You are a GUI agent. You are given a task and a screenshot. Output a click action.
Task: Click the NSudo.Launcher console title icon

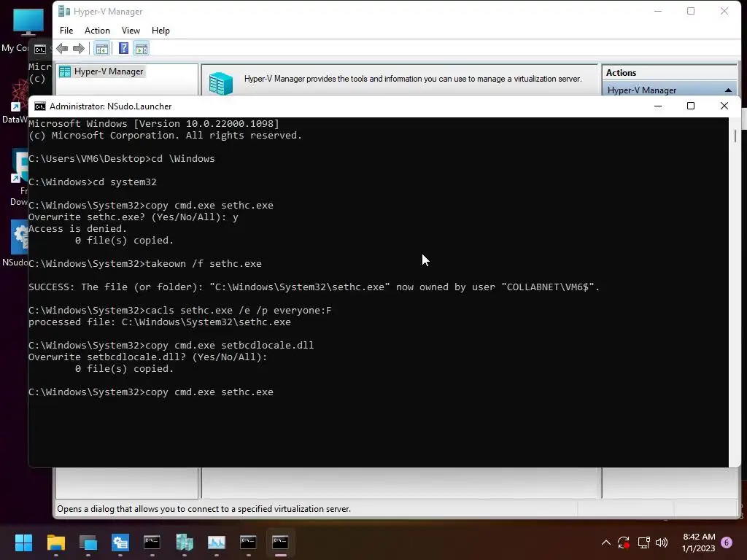(x=40, y=106)
